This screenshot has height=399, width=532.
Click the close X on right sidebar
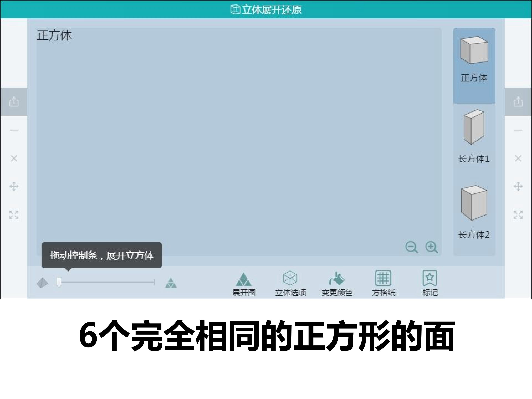click(x=518, y=158)
